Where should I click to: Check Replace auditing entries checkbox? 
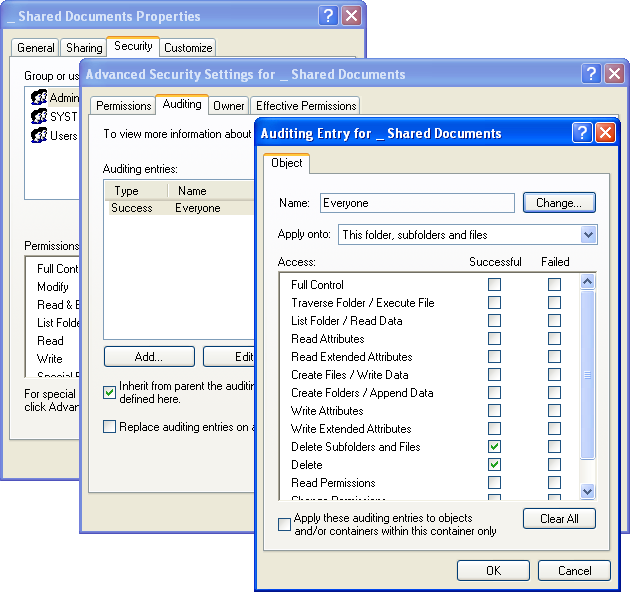click(x=109, y=426)
